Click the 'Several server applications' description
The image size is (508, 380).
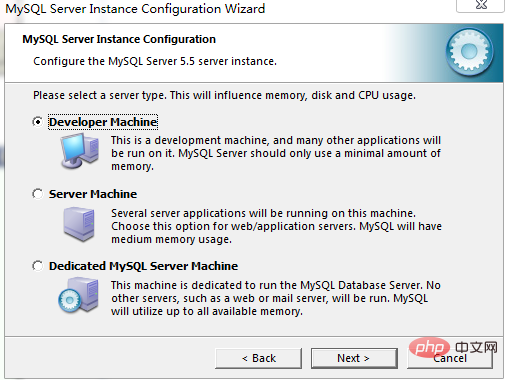coord(277,226)
